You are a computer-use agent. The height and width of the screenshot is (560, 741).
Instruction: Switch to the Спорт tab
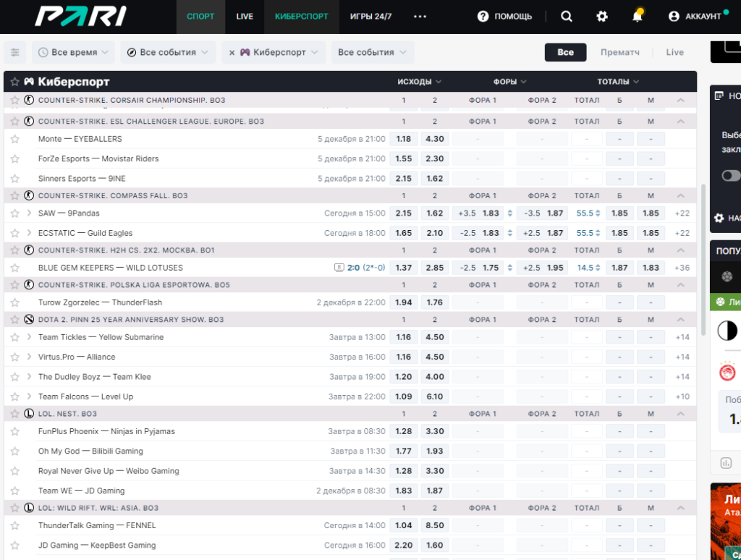(200, 17)
